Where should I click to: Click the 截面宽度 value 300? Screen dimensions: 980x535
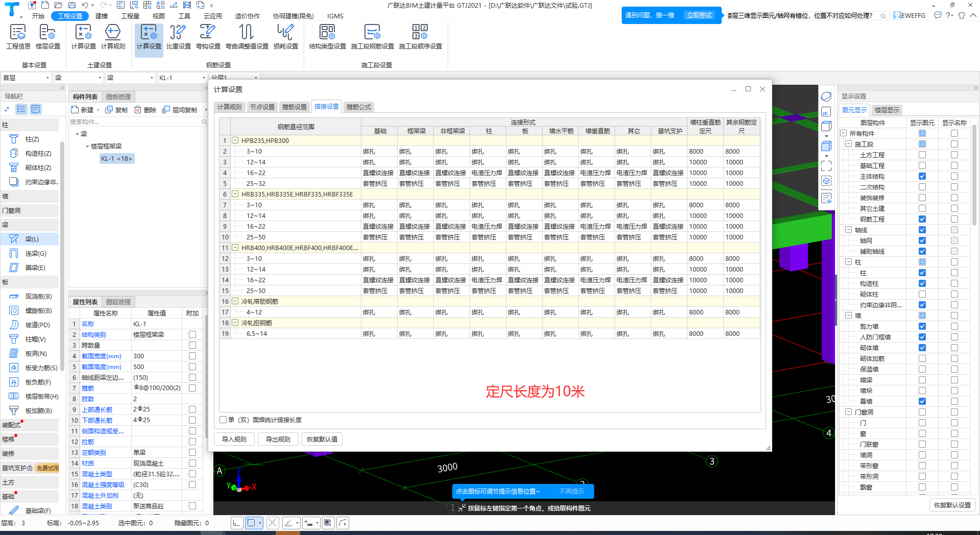157,356
